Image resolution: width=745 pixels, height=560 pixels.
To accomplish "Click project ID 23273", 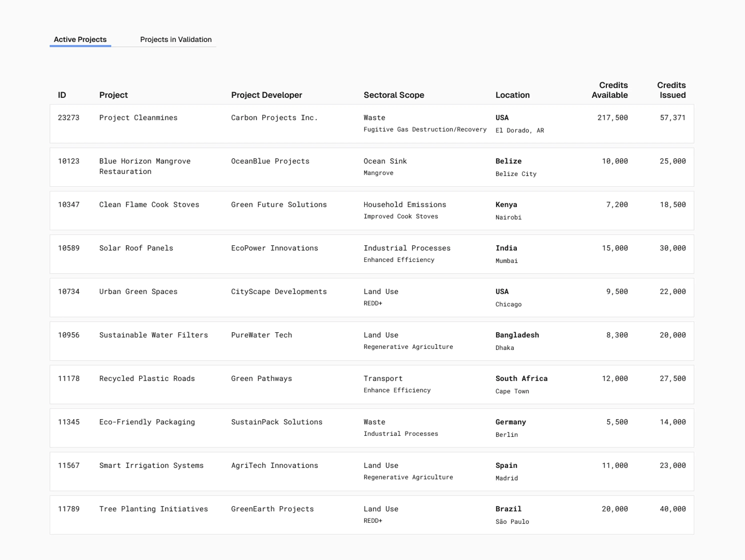I will 68,118.
